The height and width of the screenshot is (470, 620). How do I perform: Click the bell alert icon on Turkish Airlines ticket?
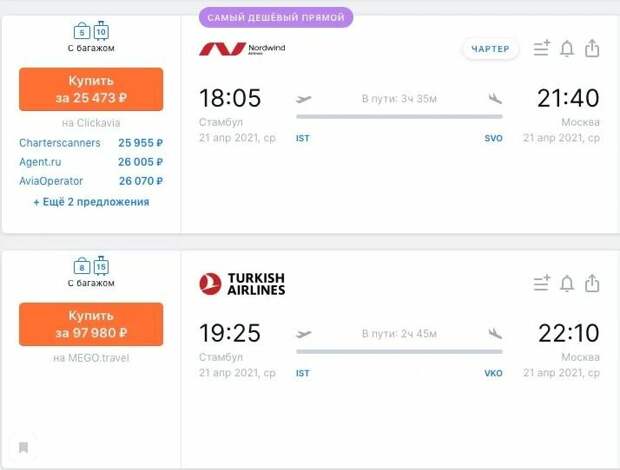pyautogui.click(x=567, y=283)
